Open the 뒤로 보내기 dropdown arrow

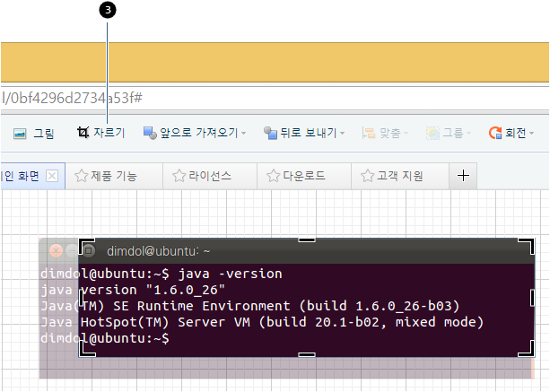343,134
